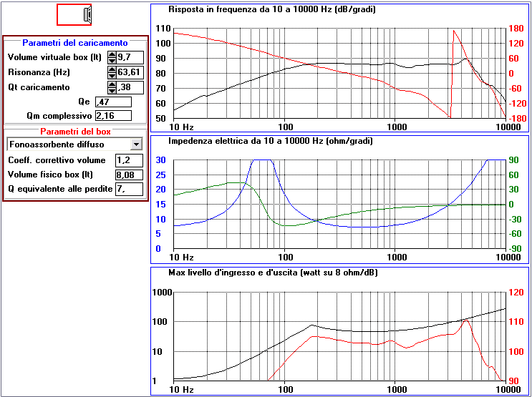The image size is (532, 397).
Task: Click the Q equivalente alle perdite label
Action: pyautogui.click(x=60, y=189)
